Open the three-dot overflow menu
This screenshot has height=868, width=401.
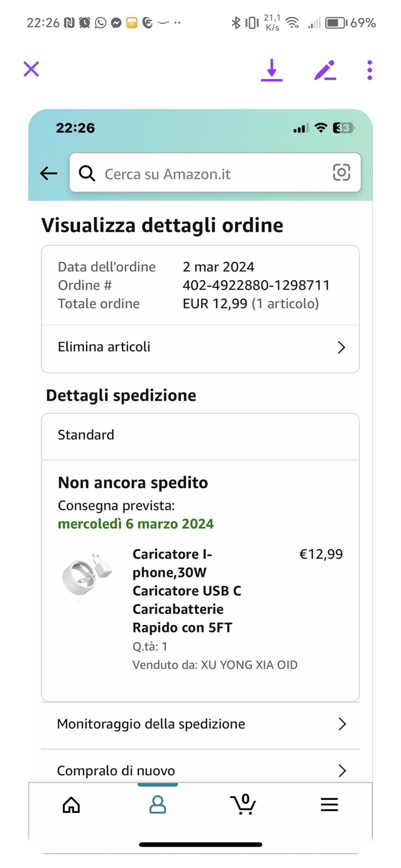pyautogui.click(x=369, y=70)
